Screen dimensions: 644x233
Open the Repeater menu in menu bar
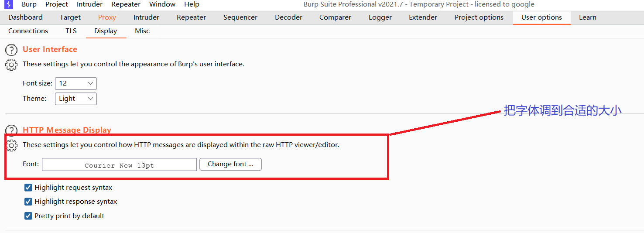coord(126,4)
